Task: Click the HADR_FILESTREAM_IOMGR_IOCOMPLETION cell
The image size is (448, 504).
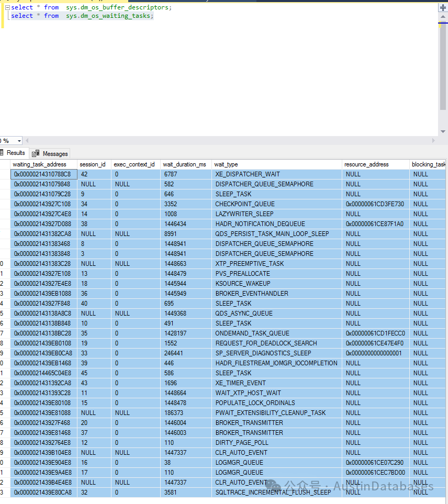Action: [x=277, y=364]
